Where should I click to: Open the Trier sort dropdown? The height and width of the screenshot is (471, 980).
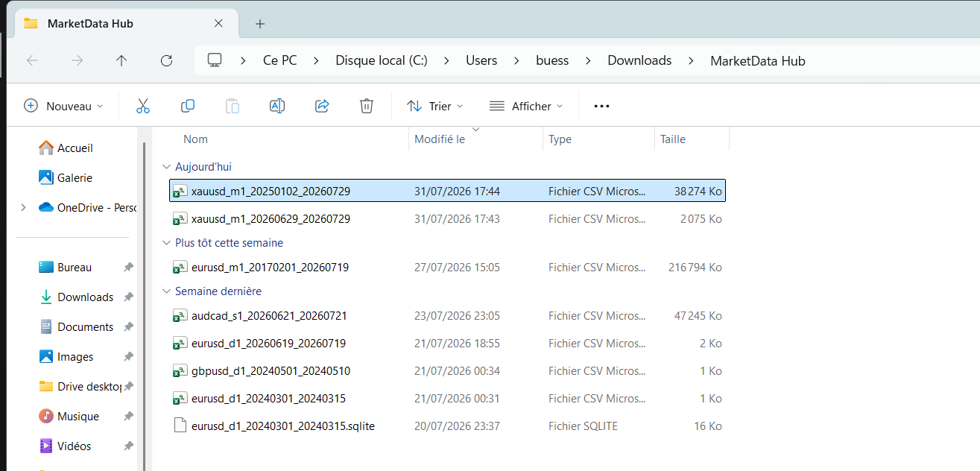tap(435, 106)
